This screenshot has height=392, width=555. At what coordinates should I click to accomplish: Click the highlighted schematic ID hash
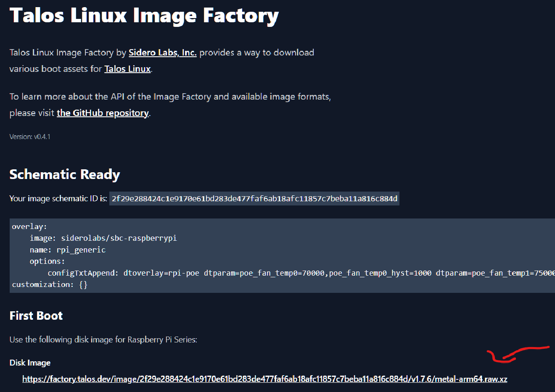[254, 199]
